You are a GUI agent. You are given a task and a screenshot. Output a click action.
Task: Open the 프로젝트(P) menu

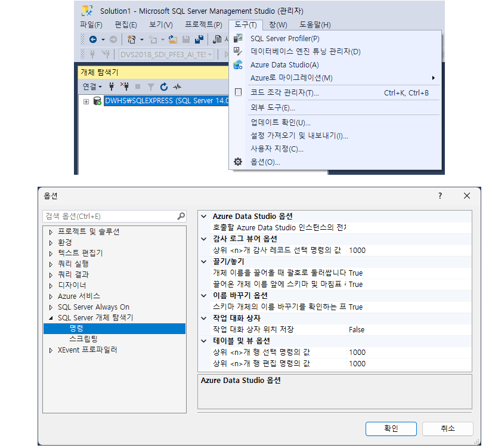(x=203, y=24)
